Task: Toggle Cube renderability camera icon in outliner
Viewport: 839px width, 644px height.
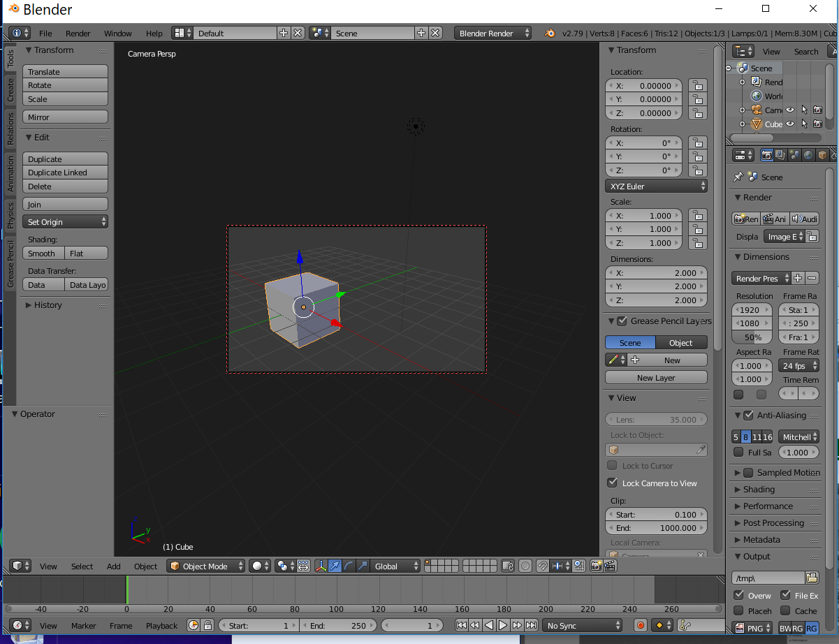Action: [818, 124]
